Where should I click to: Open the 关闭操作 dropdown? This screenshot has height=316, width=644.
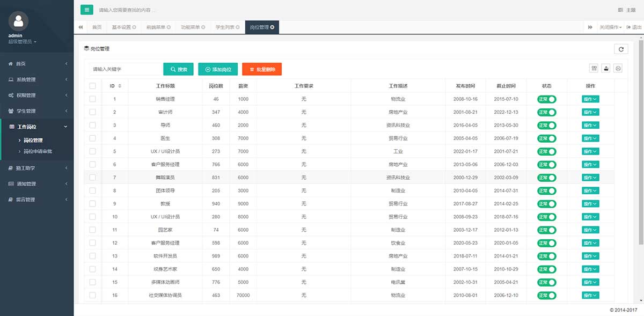[610, 27]
